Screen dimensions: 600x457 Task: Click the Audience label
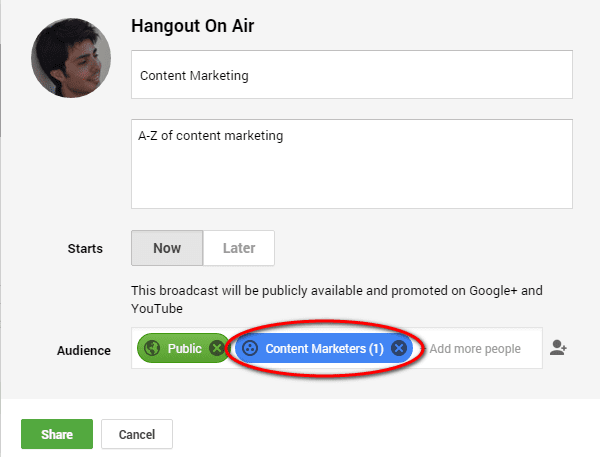(x=83, y=350)
